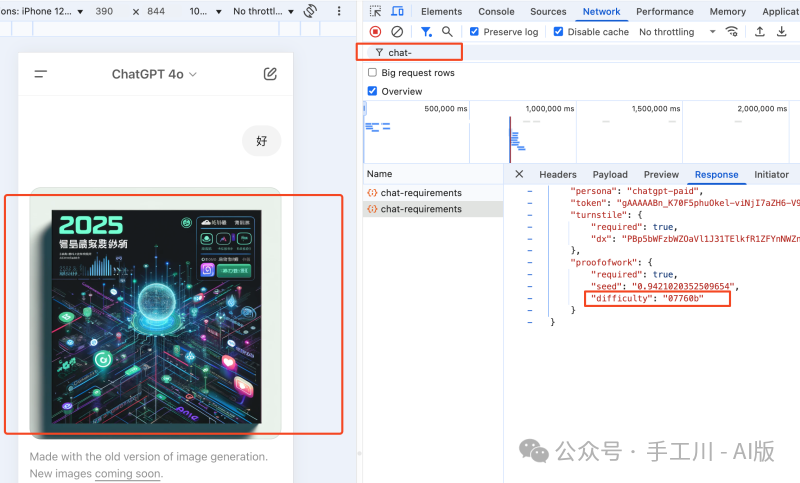Click the inspect element picker icon
Viewport: 800px width, 483px height.
[375, 11]
